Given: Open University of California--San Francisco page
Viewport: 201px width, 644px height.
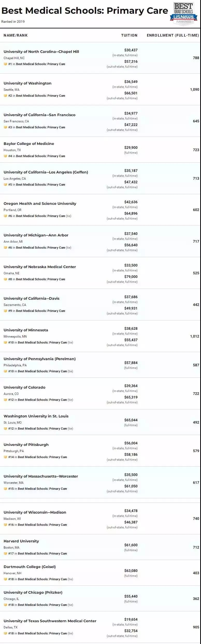Looking at the screenshot, I should coord(39,115).
